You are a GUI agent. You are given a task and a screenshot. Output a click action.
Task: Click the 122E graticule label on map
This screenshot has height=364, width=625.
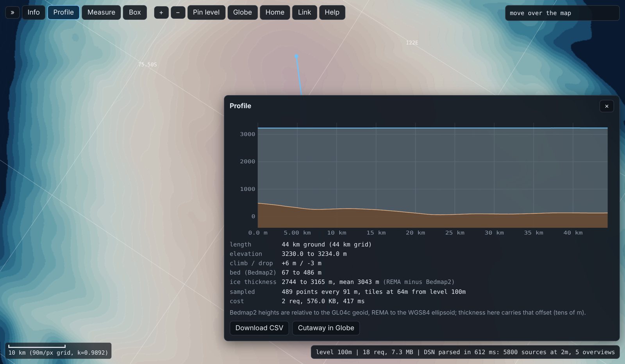click(x=412, y=43)
